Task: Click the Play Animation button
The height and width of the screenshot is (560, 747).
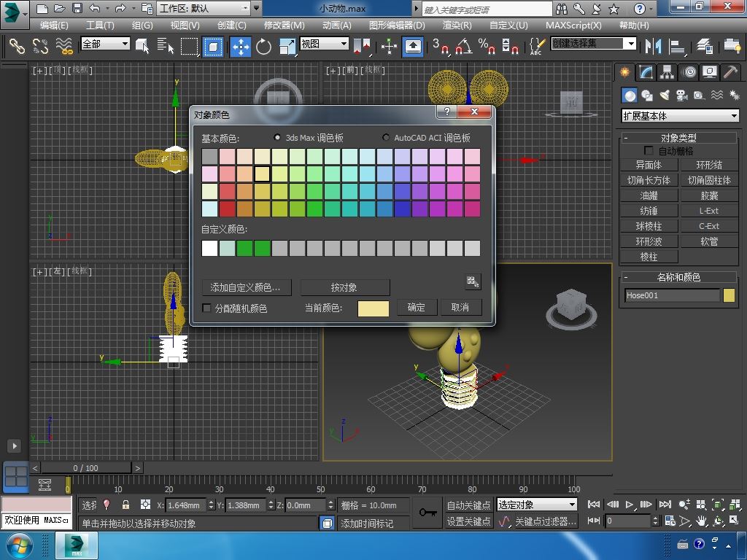Action: (630, 505)
